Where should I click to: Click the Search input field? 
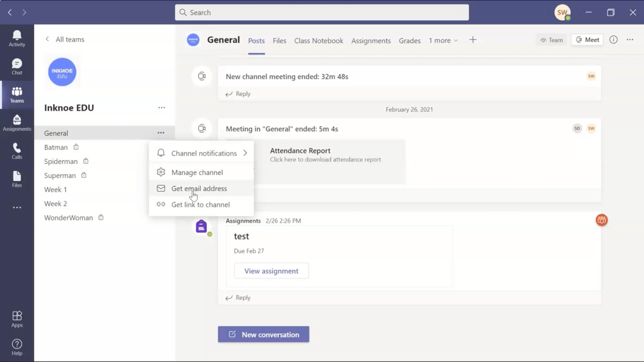(x=322, y=12)
